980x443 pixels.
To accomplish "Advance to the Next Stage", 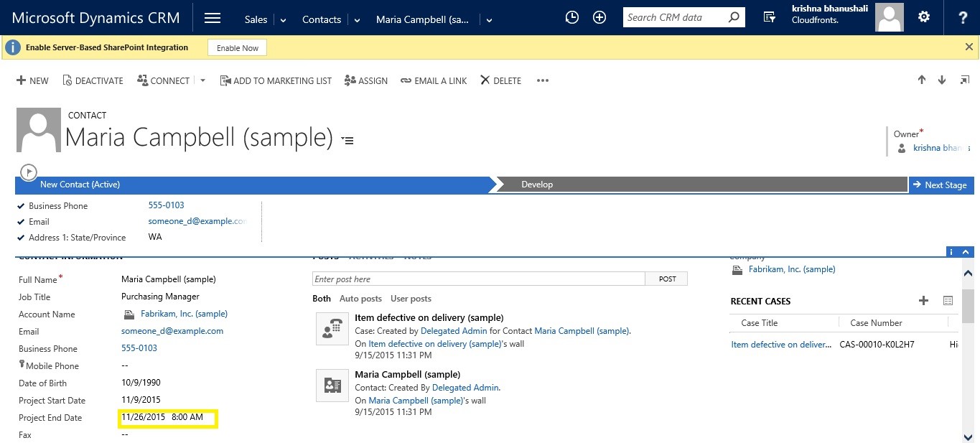I will coord(942,185).
